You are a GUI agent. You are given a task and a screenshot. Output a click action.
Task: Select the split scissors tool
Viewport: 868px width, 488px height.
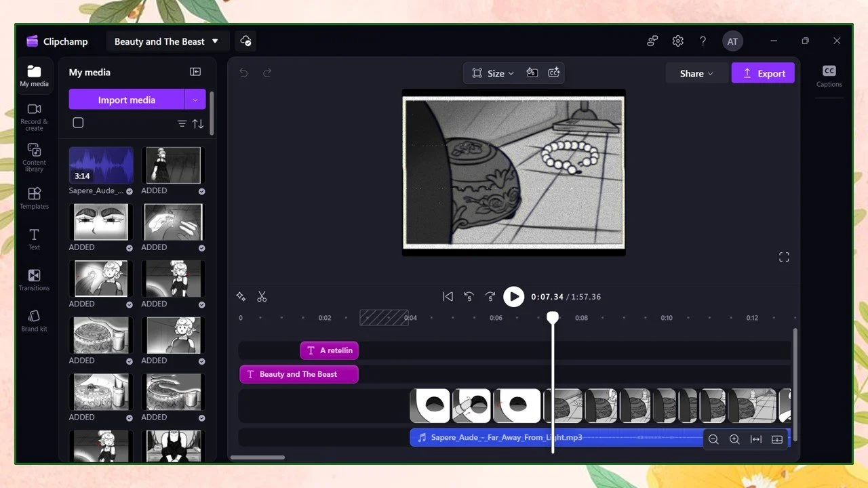262,297
